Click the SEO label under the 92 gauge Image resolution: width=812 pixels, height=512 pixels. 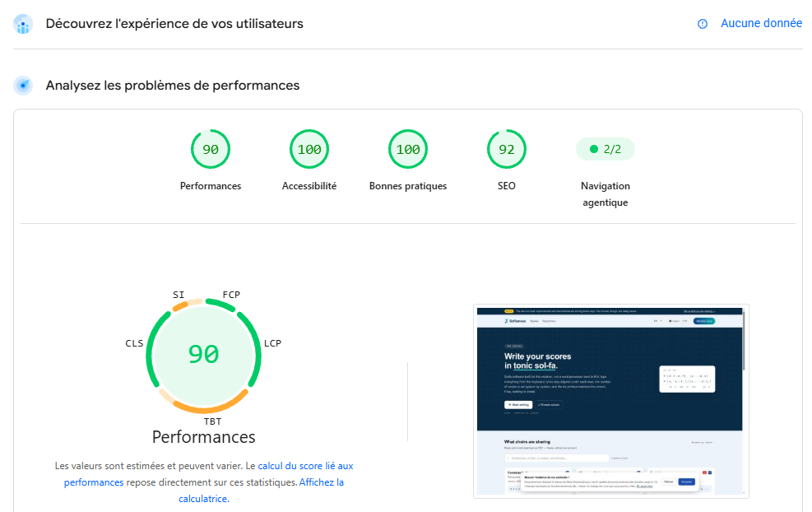tap(507, 186)
